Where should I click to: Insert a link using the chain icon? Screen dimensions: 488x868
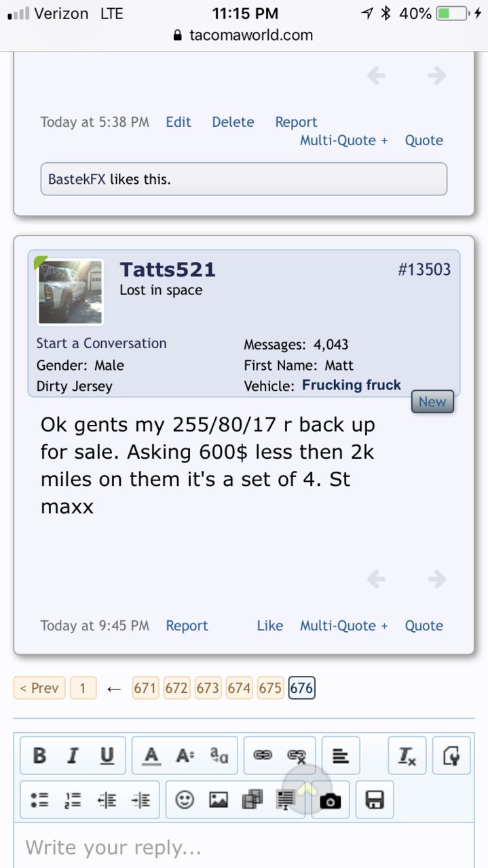263,755
